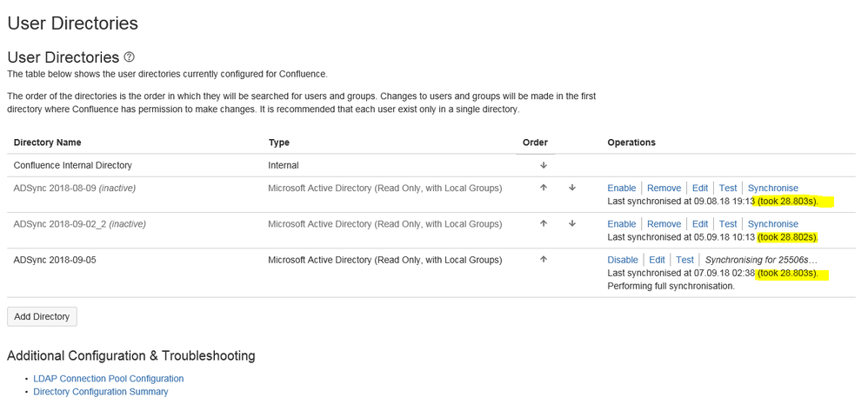This screenshot has width=868, height=404.
Task: Click the 'Operations' column header
Action: [631, 142]
